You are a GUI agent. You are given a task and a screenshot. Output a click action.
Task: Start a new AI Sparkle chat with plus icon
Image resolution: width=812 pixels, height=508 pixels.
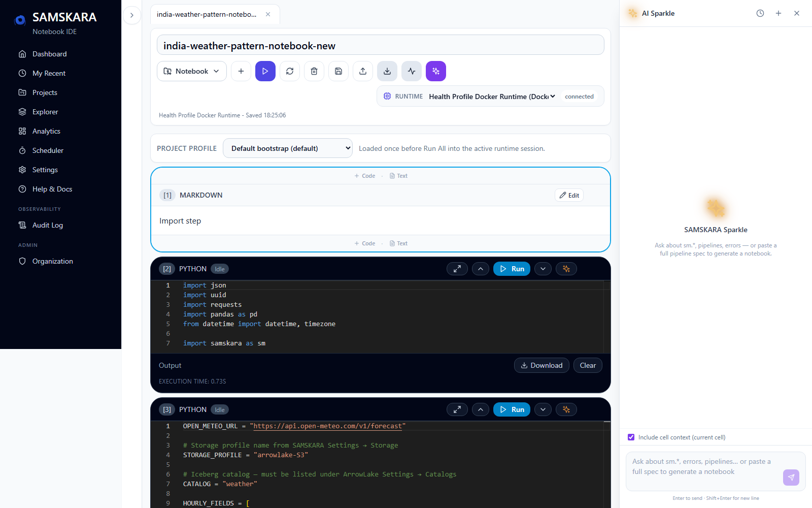click(x=779, y=13)
